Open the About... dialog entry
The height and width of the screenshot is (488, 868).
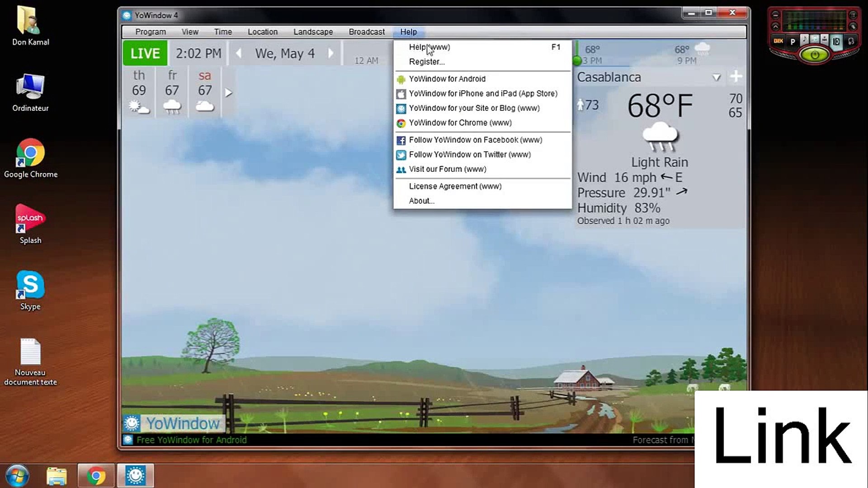pos(482,201)
